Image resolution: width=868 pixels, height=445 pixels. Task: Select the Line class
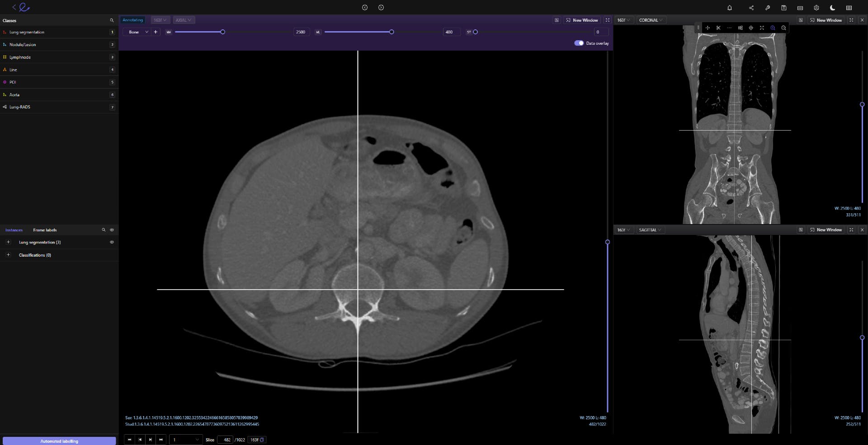59,70
